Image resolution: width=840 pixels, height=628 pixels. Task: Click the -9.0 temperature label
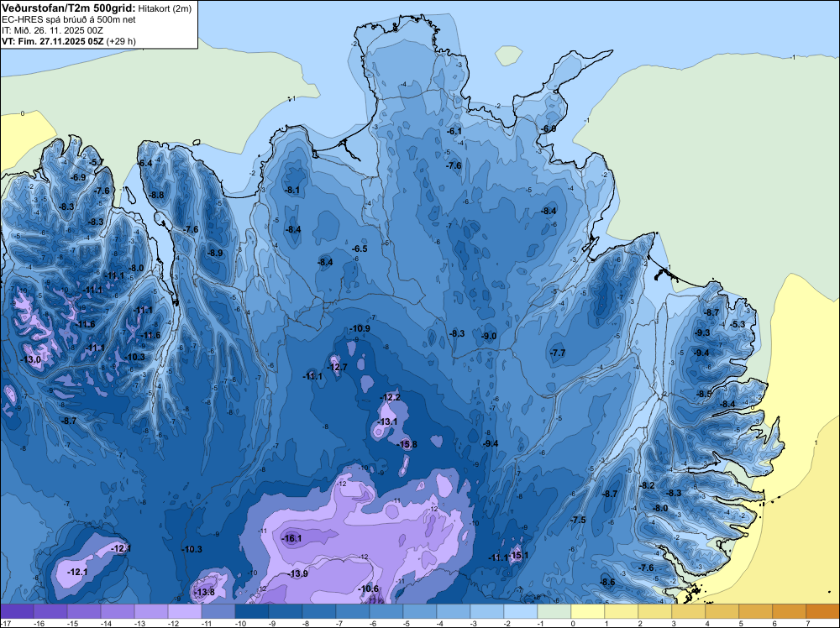point(489,336)
